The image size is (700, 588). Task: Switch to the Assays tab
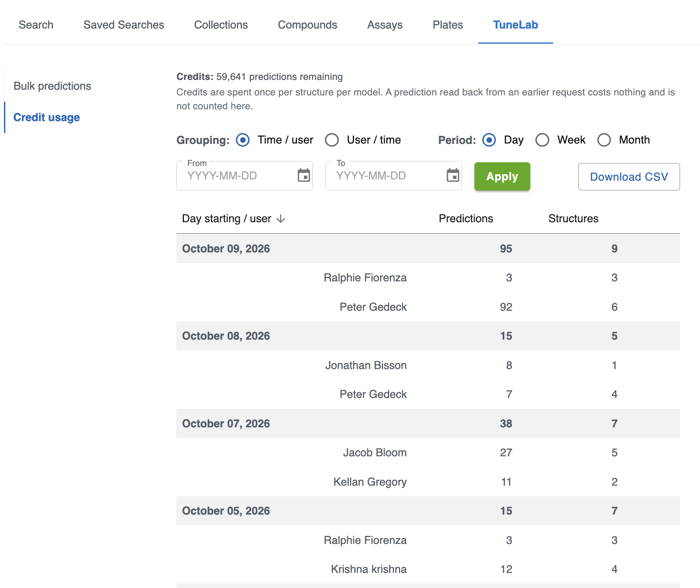(385, 25)
